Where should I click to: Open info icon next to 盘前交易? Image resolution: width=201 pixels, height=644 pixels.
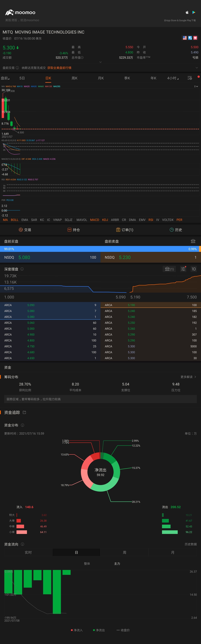pyautogui.click(x=17, y=68)
